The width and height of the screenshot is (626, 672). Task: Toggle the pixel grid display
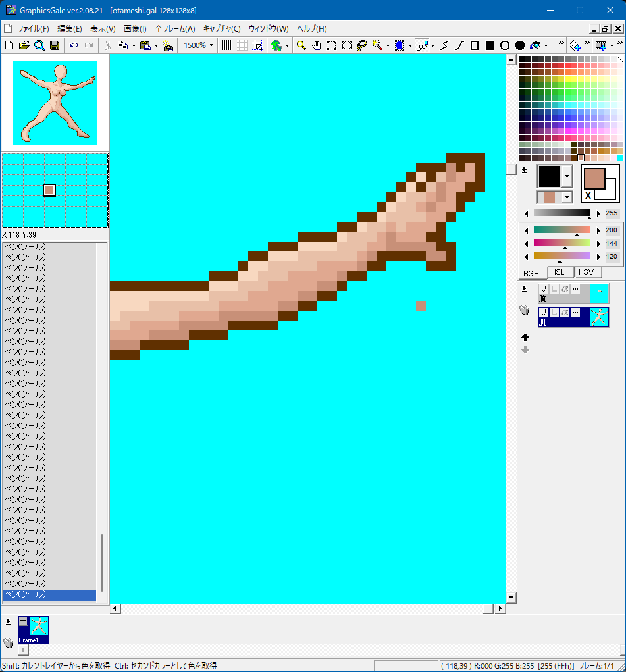[226, 45]
